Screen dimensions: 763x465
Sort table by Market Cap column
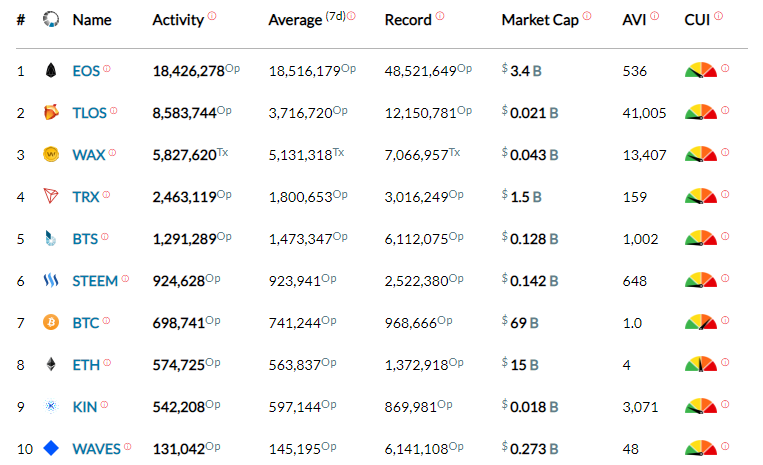click(539, 20)
